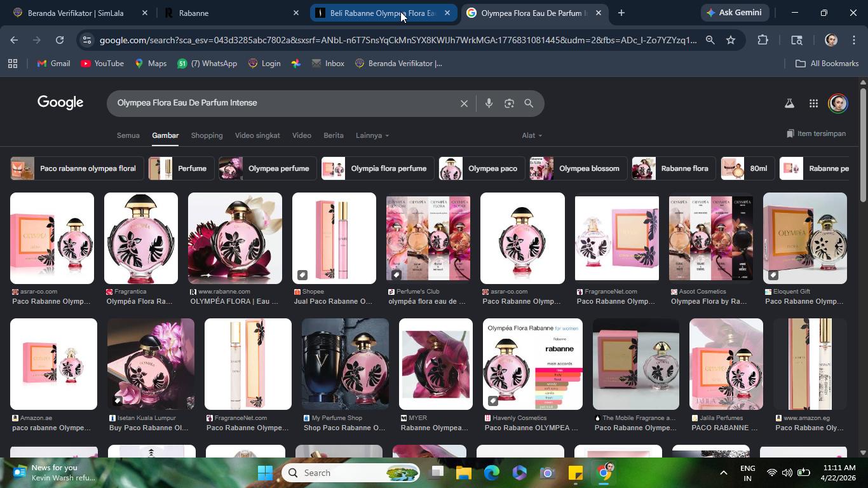Launch Microsoft Edge from the taskbar
868x488 pixels.
[492, 473]
